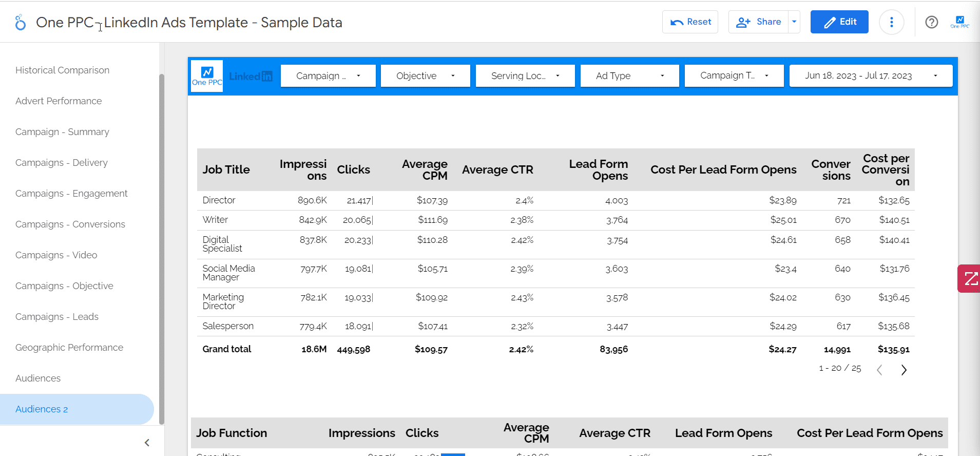This screenshot has height=456, width=980.
Task: Click the report title text
Action: coord(189,23)
